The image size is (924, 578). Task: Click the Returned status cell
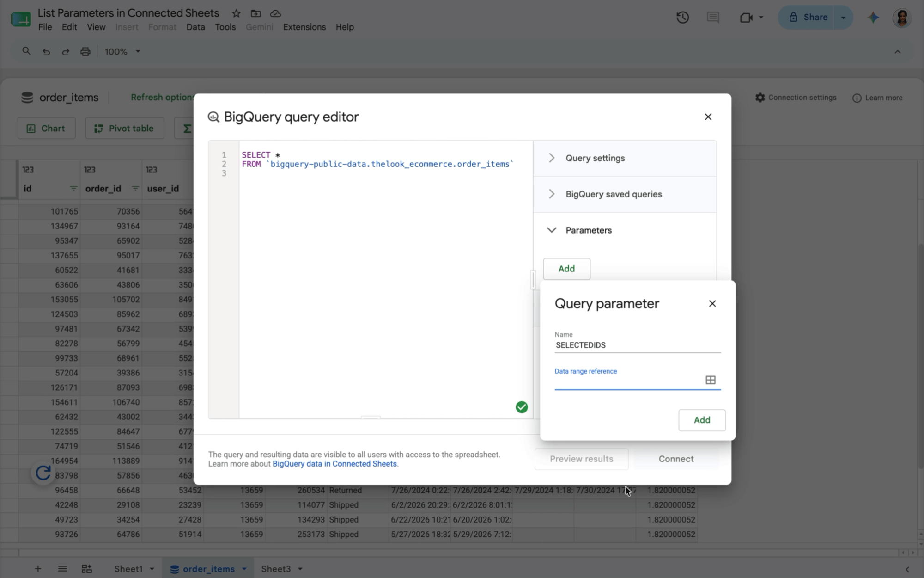[358, 490]
